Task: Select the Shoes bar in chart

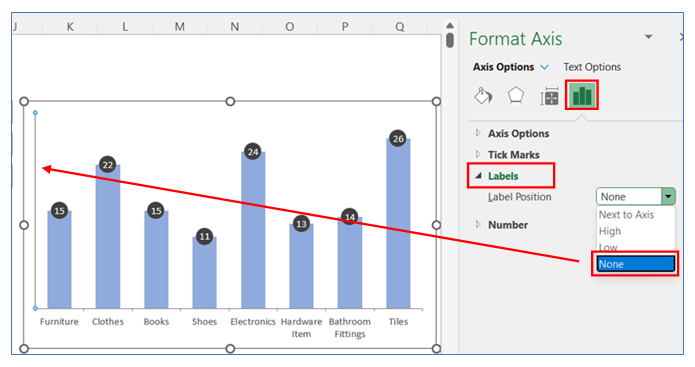Action: coord(204,274)
